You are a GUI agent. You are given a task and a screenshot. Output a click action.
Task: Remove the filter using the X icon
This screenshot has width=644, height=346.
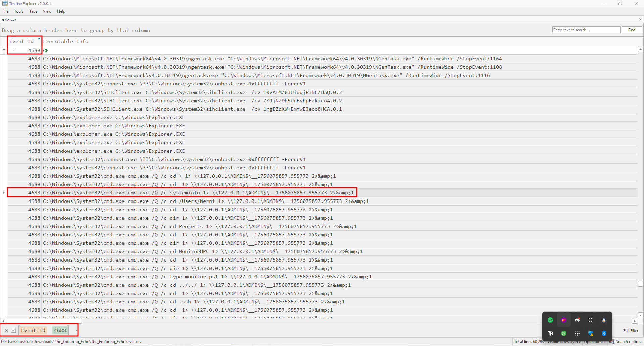(x=6, y=330)
